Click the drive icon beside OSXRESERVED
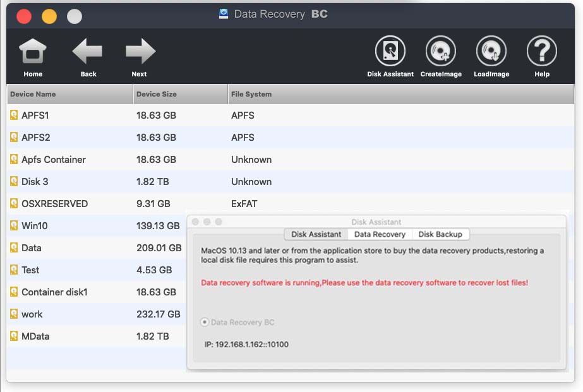 [14, 203]
